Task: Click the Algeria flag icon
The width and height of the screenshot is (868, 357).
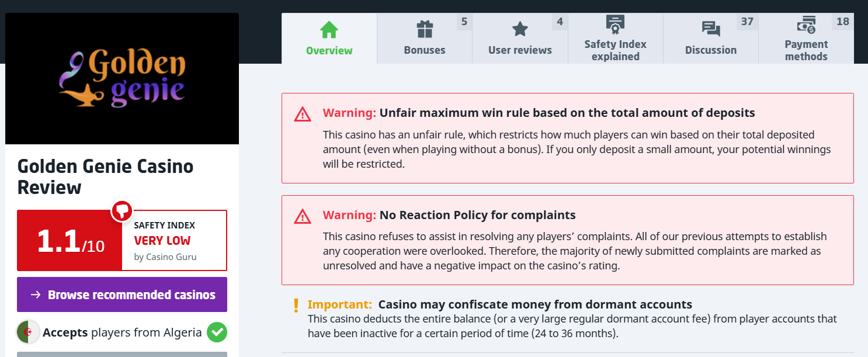Action: pyautogui.click(x=28, y=332)
